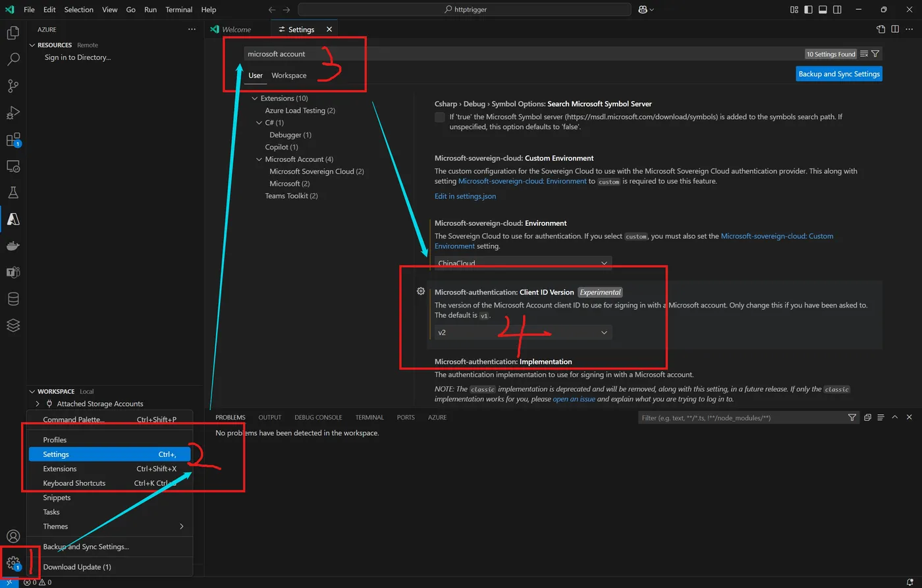Viewport: 922px width, 588px height.
Task: Maximize the panel with the chevron
Action: 895,417
